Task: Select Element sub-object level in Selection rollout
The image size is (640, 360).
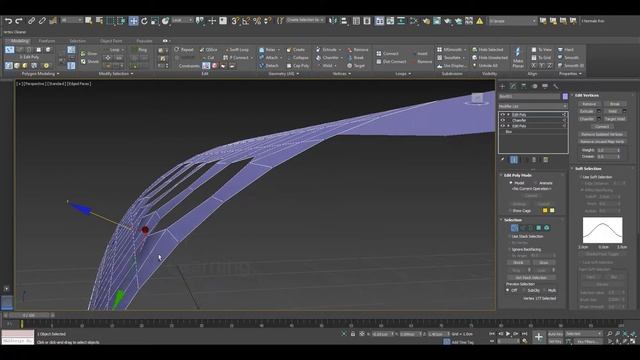Action: coord(547,228)
